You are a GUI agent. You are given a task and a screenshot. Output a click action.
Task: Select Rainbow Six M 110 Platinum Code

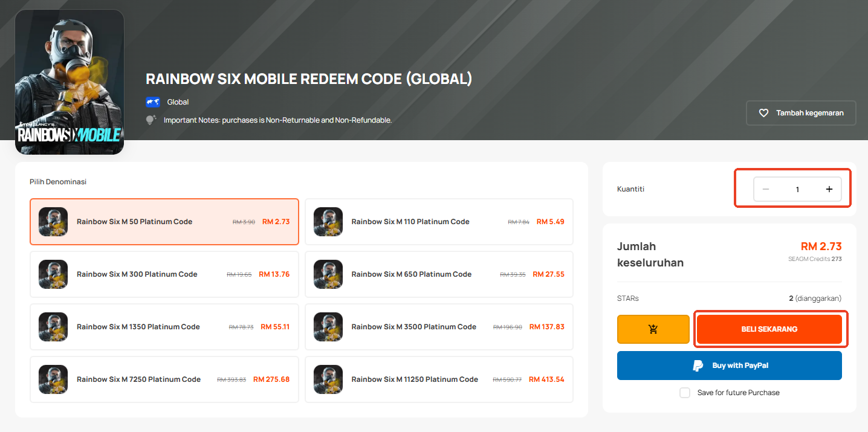[438, 222]
